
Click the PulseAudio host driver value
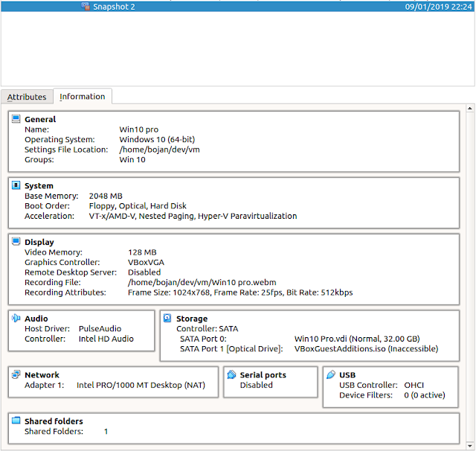100,329
